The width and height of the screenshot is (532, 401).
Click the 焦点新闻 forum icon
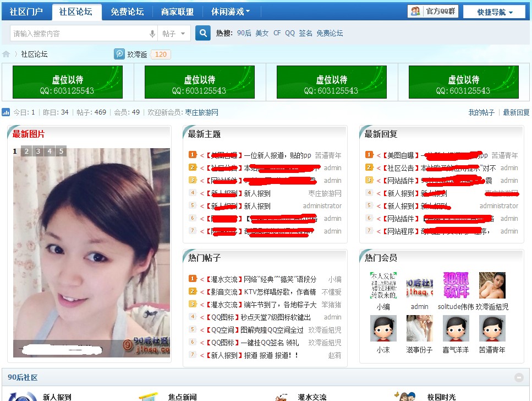coord(149,397)
